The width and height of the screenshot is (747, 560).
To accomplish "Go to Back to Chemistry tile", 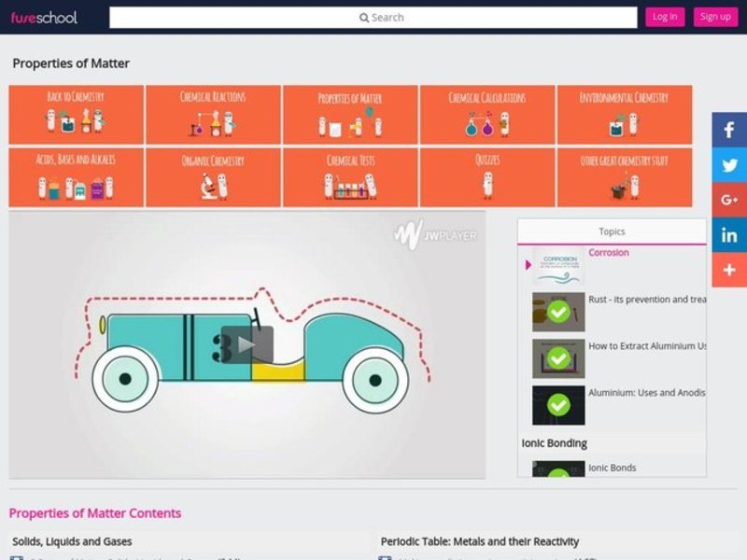I will [76, 114].
